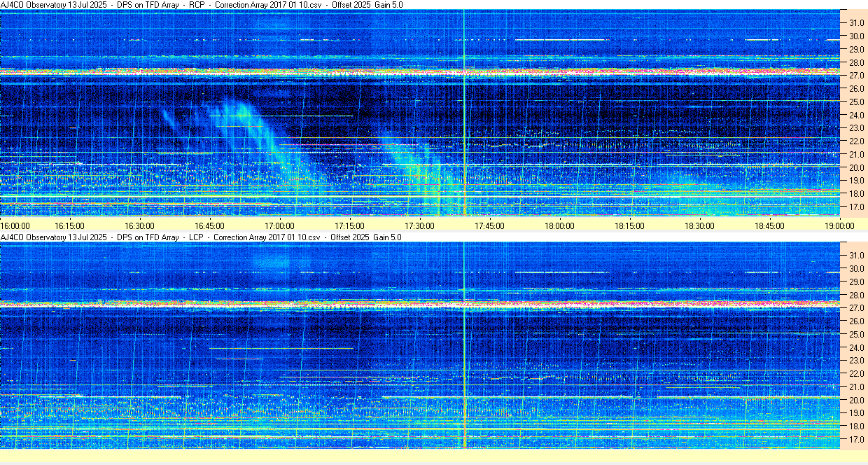Select the 16:15:00 time axis label
The width and height of the screenshot is (868, 465).
pyautogui.click(x=69, y=225)
